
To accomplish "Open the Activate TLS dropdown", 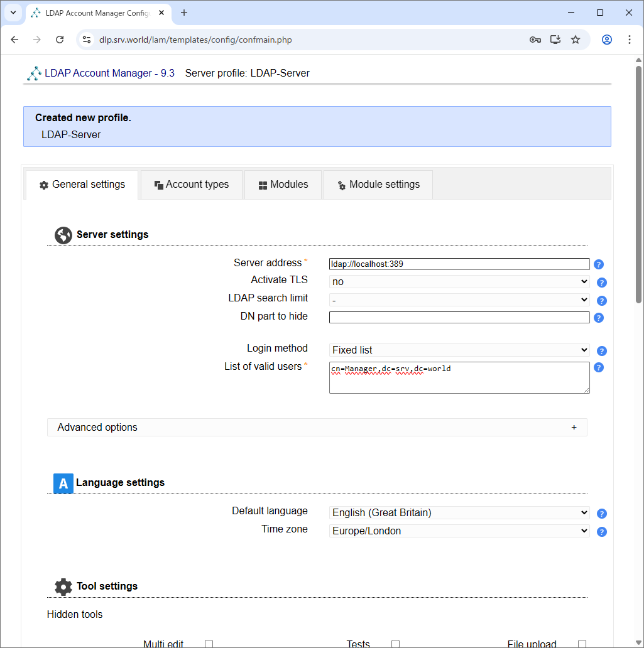I will [459, 282].
